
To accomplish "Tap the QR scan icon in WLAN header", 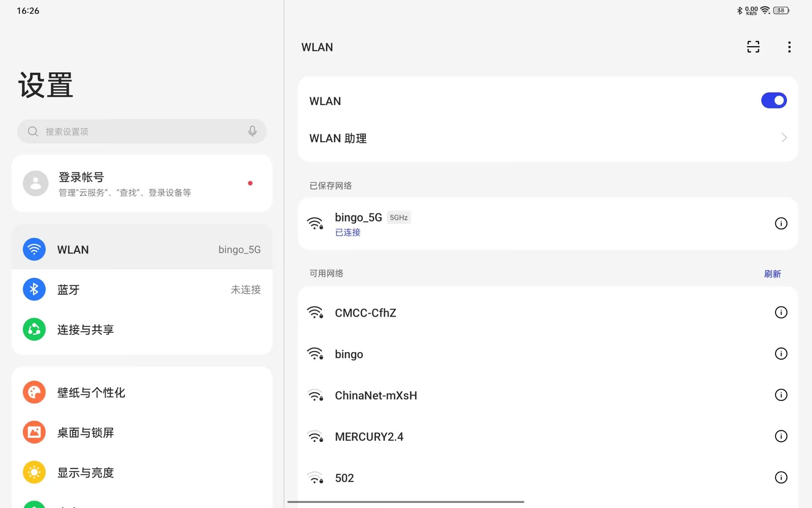I will point(753,47).
